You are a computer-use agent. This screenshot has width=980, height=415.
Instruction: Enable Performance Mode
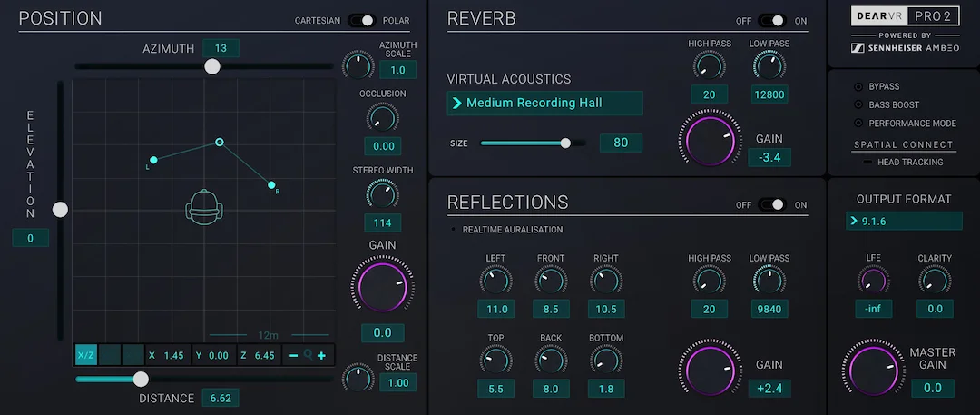pos(858,124)
